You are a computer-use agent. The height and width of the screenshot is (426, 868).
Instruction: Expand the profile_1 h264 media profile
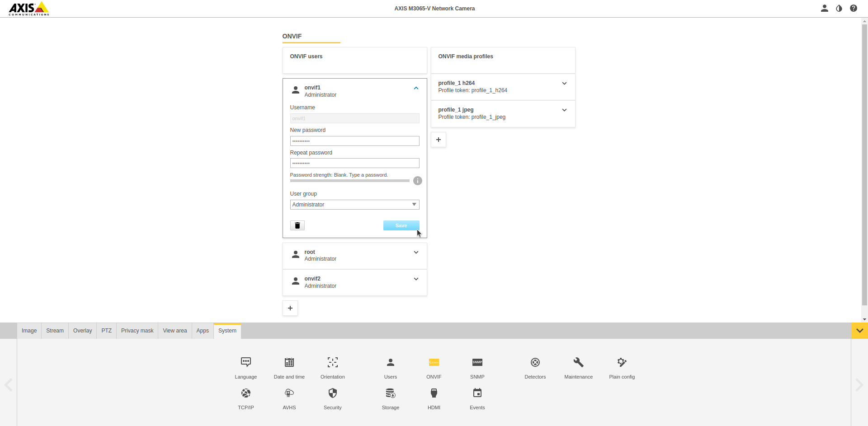(564, 84)
